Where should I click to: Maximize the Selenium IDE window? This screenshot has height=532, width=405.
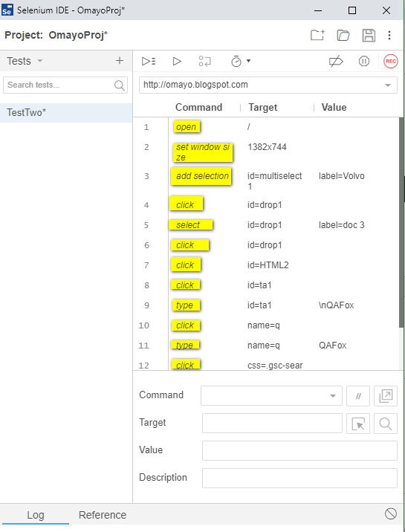pyautogui.click(x=352, y=10)
